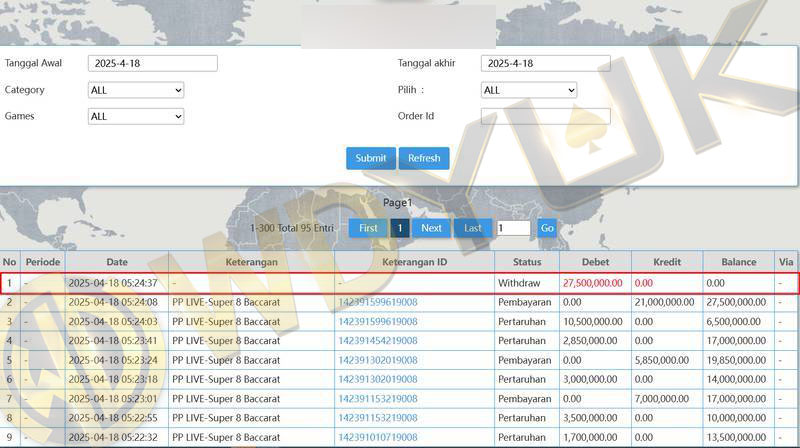Click the Date column header
Viewport: 800px width, 448px height.
117,262
